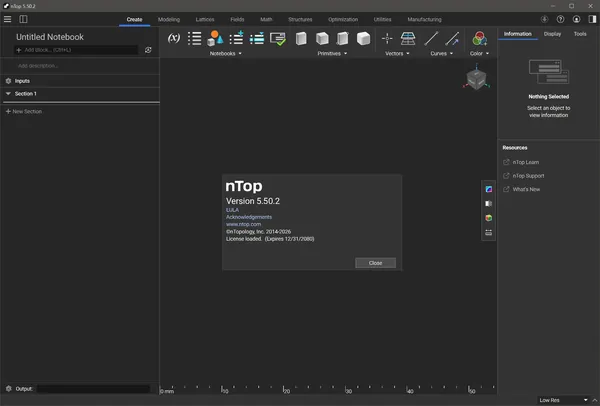Select the line curve icon

(431, 38)
